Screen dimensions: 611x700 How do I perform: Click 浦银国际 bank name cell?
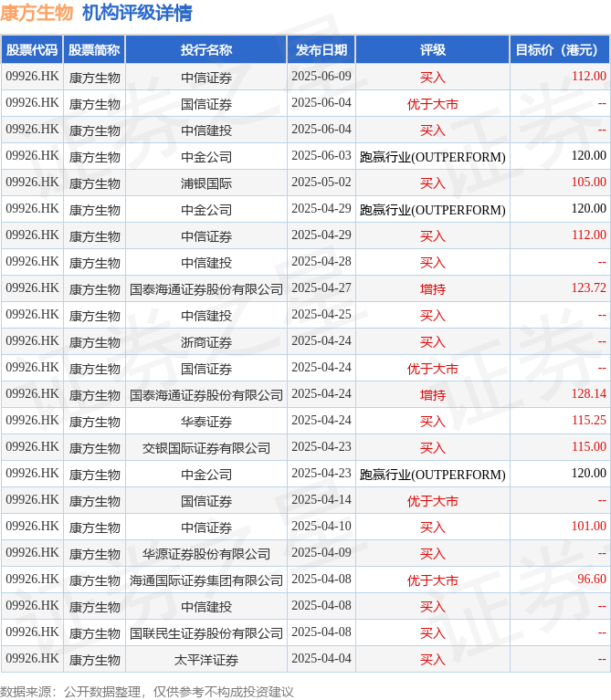(x=205, y=183)
